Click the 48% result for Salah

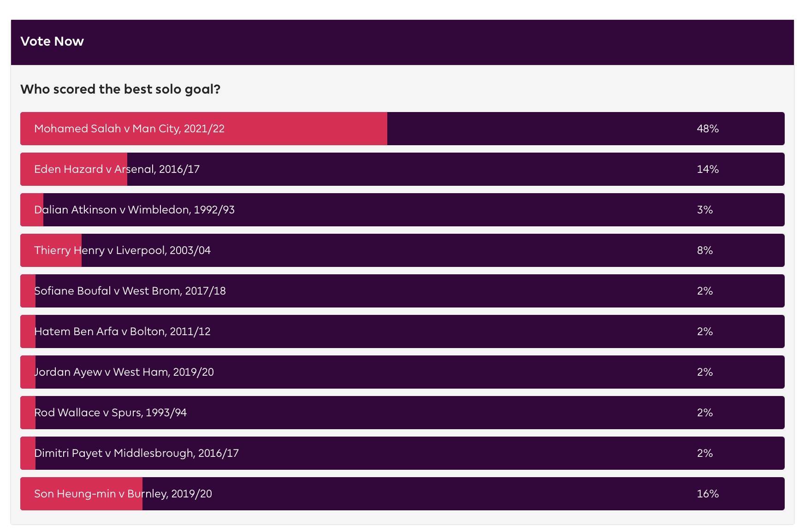click(x=708, y=129)
